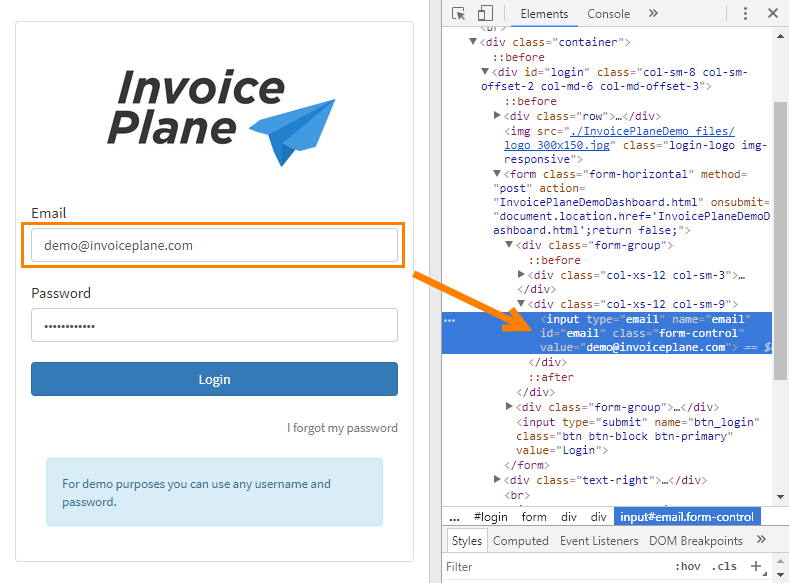Click the Password input field
Image resolution: width=789 pixels, height=583 pixels.
pos(214,325)
